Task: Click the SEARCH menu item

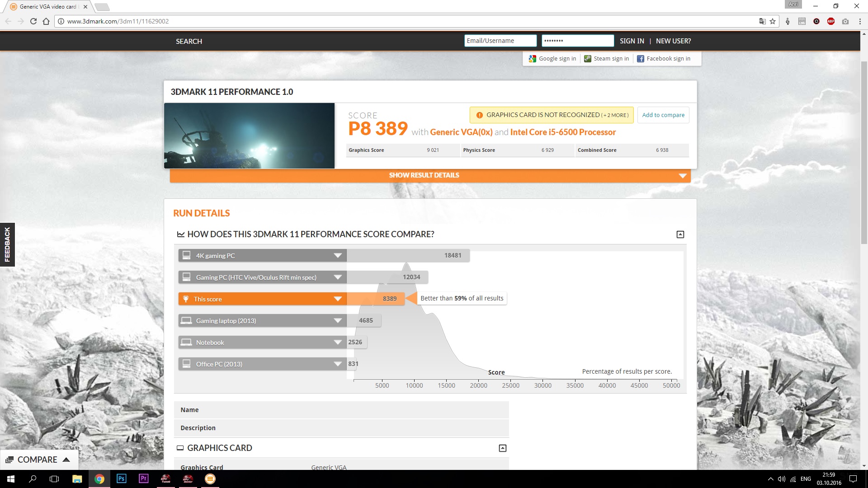Action: tap(189, 41)
